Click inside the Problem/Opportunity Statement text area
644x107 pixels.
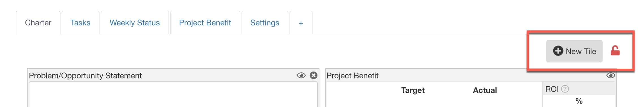(173, 95)
